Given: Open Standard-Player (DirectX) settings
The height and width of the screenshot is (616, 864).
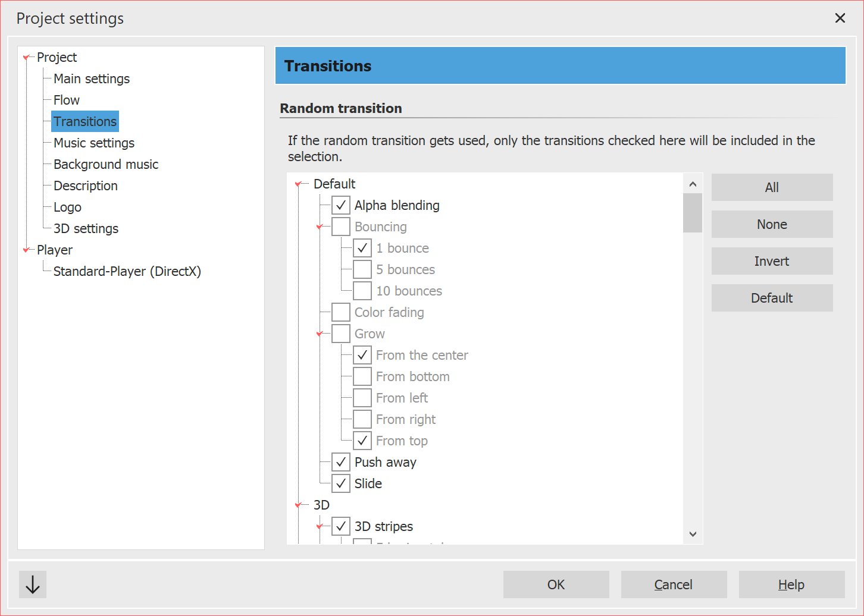Looking at the screenshot, I should (x=127, y=271).
